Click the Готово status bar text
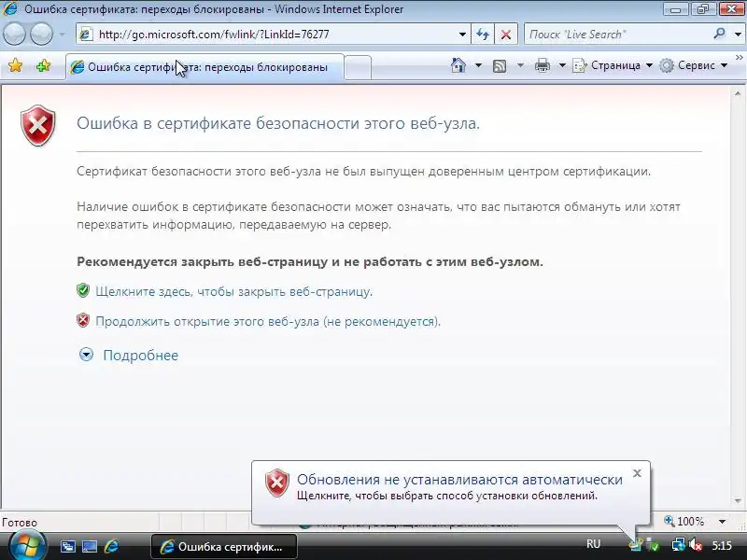The width and height of the screenshot is (747, 560). [19, 523]
